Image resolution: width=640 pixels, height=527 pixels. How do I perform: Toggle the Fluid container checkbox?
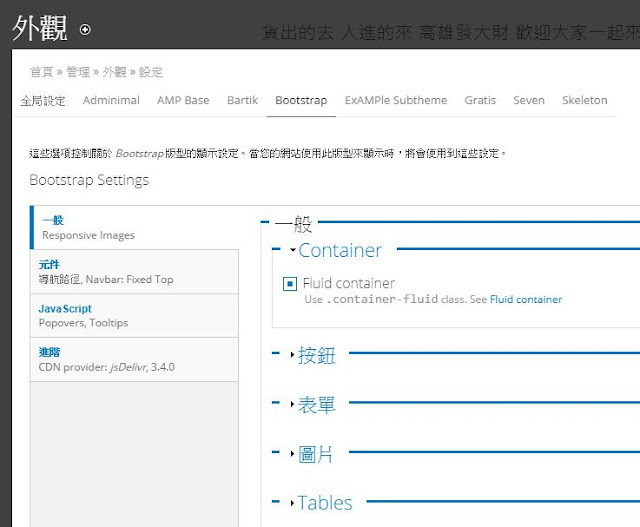[290, 283]
